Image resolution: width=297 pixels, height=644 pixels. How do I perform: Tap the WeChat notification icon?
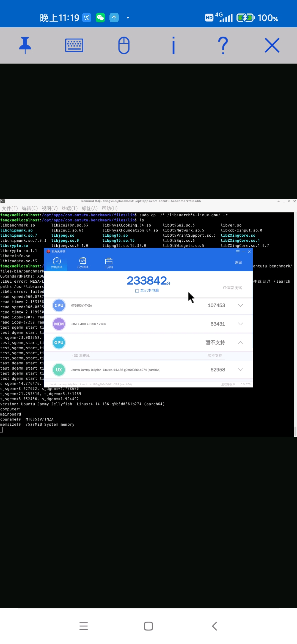point(100,18)
